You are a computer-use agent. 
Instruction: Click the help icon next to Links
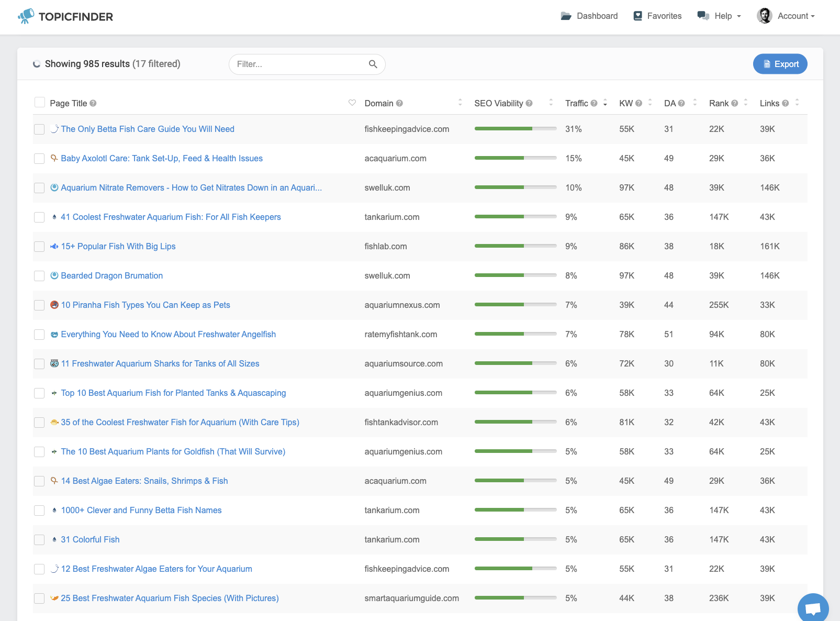(x=786, y=103)
